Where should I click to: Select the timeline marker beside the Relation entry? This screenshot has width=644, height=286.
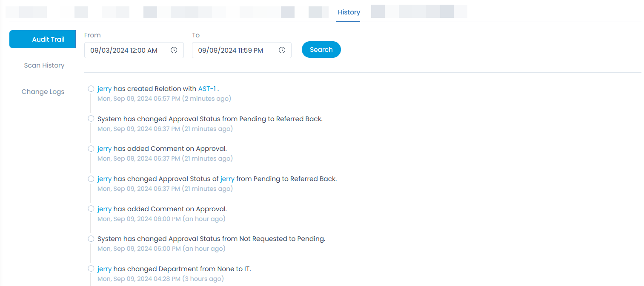(x=91, y=88)
